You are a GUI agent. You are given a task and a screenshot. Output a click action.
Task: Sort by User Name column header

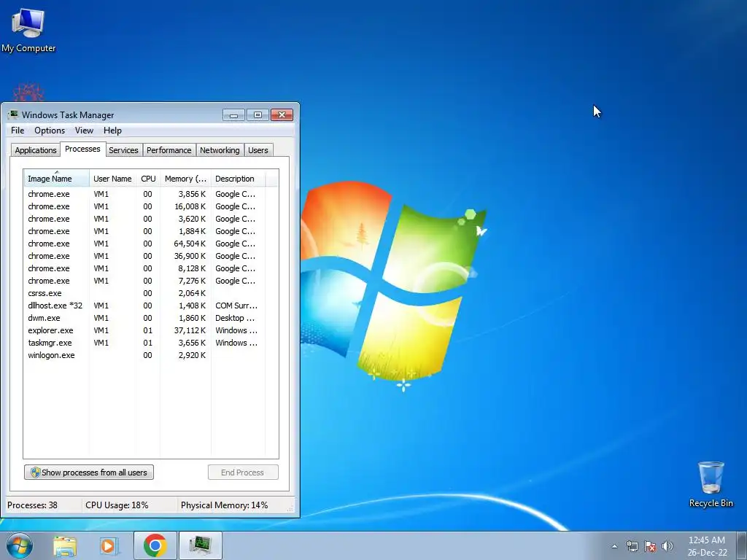tap(112, 179)
